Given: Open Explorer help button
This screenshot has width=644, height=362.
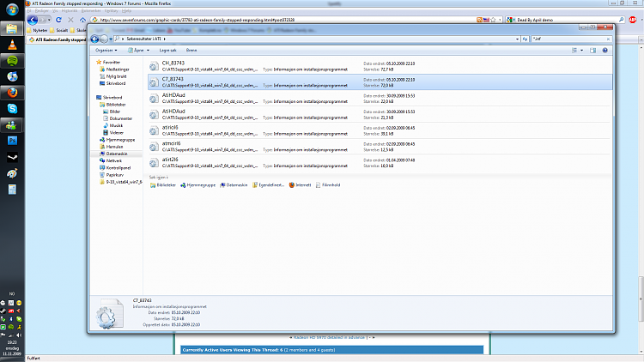Looking at the screenshot, I should click(x=605, y=51).
